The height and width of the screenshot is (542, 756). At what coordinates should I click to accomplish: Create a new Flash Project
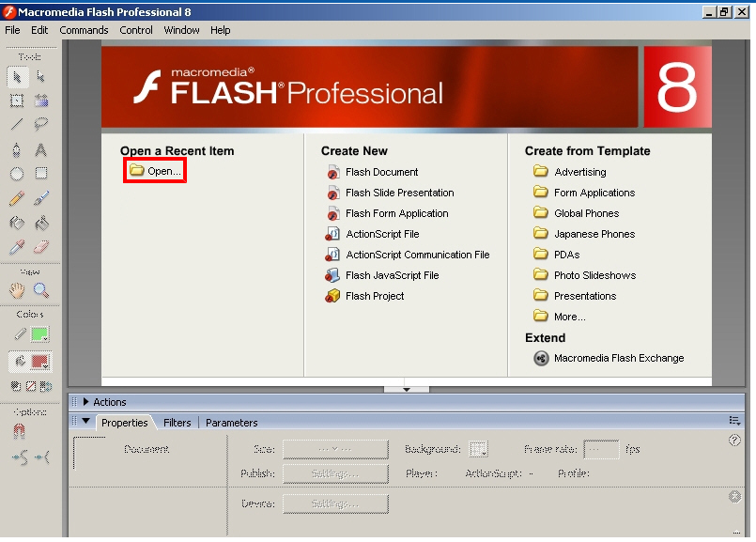[365, 296]
